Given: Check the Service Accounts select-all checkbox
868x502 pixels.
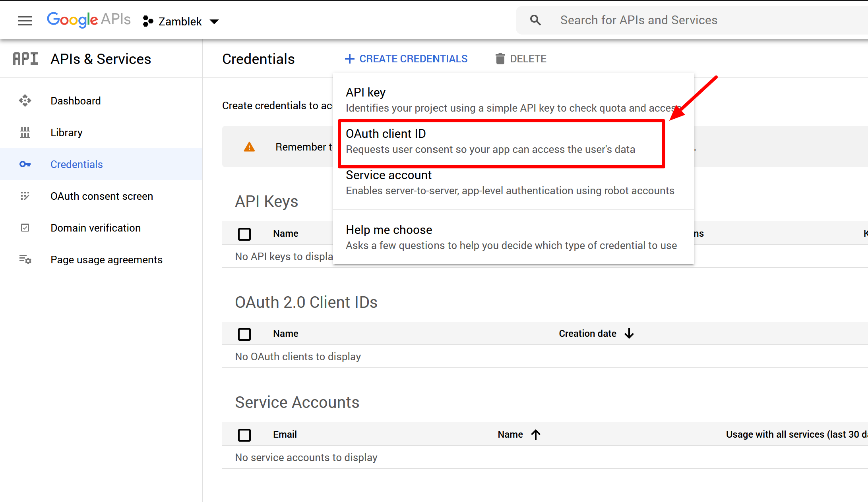Looking at the screenshot, I should [x=244, y=435].
